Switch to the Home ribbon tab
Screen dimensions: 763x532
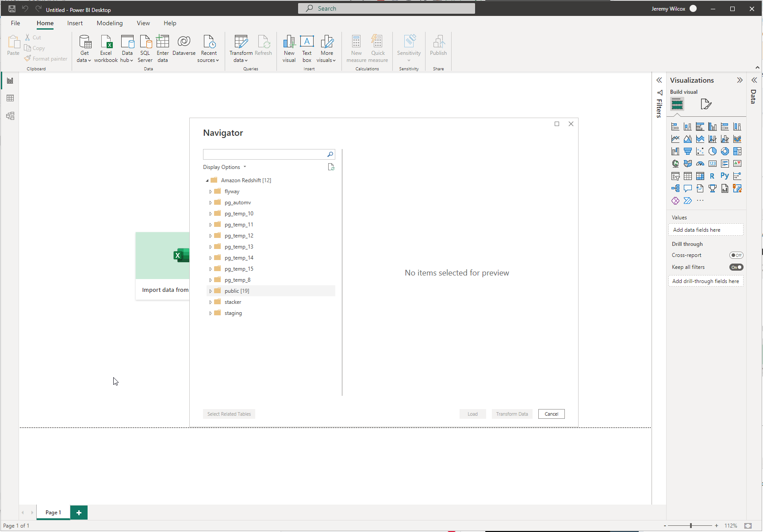(45, 23)
